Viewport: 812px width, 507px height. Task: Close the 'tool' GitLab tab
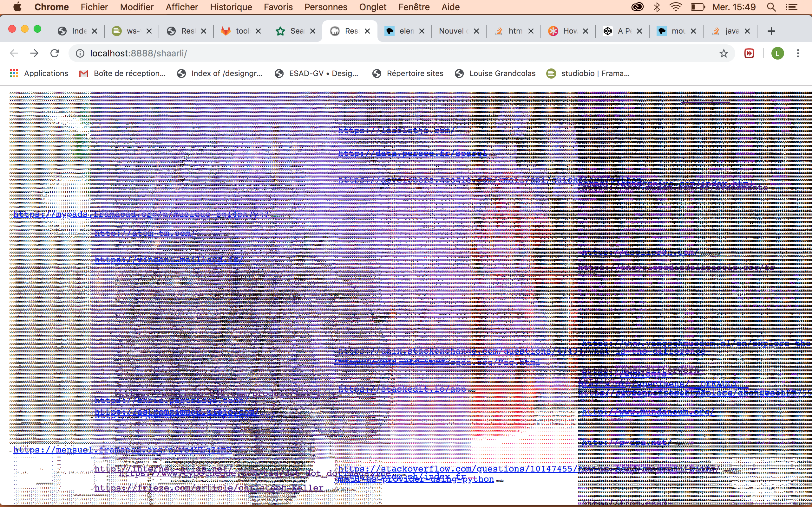click(258, 31)
